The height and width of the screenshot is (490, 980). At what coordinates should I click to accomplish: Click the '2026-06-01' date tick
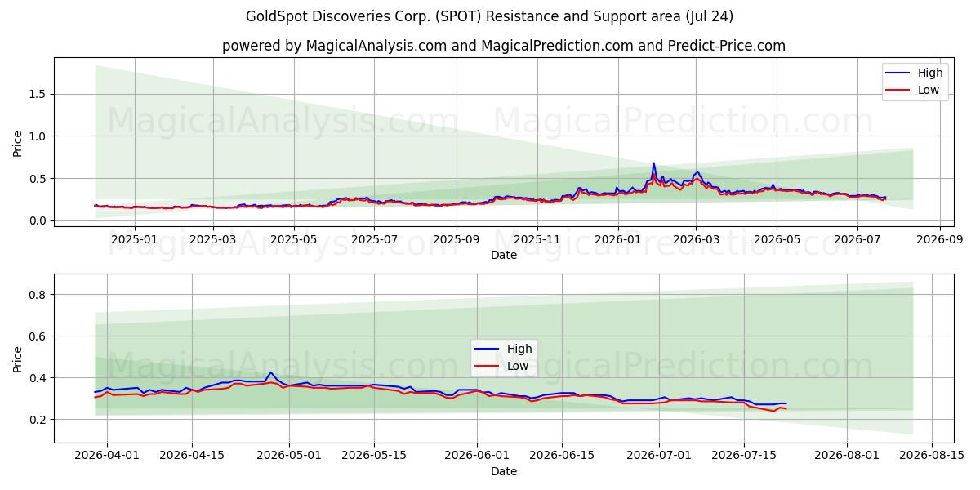pos(478,456)
